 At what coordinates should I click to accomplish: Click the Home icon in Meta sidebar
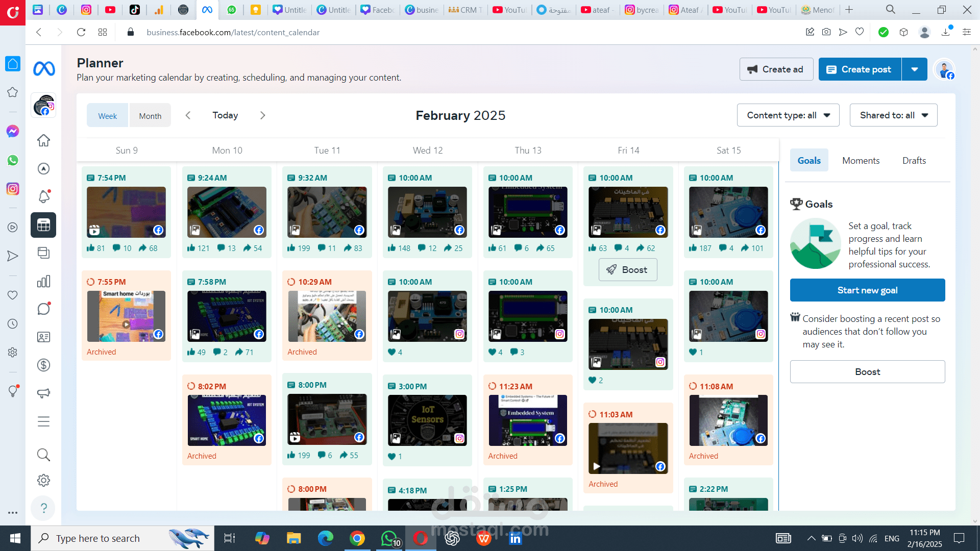(x=43, y=140)
